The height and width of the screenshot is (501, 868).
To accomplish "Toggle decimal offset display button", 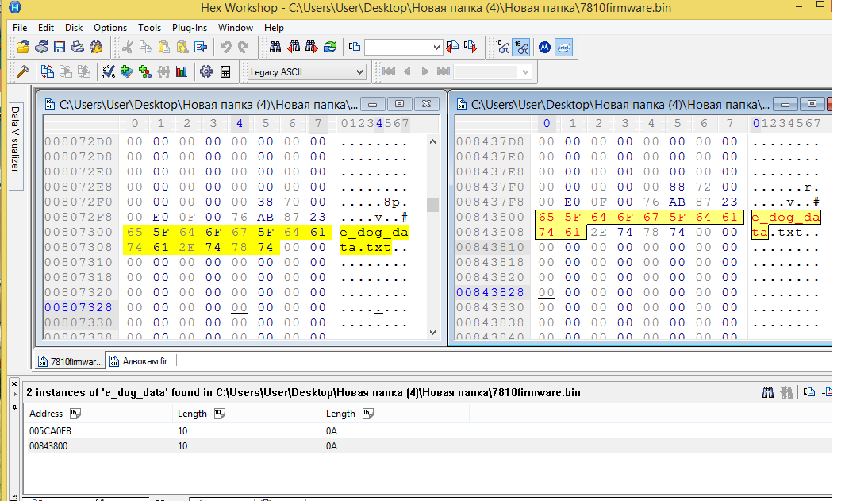I will [x=501, y=48].
